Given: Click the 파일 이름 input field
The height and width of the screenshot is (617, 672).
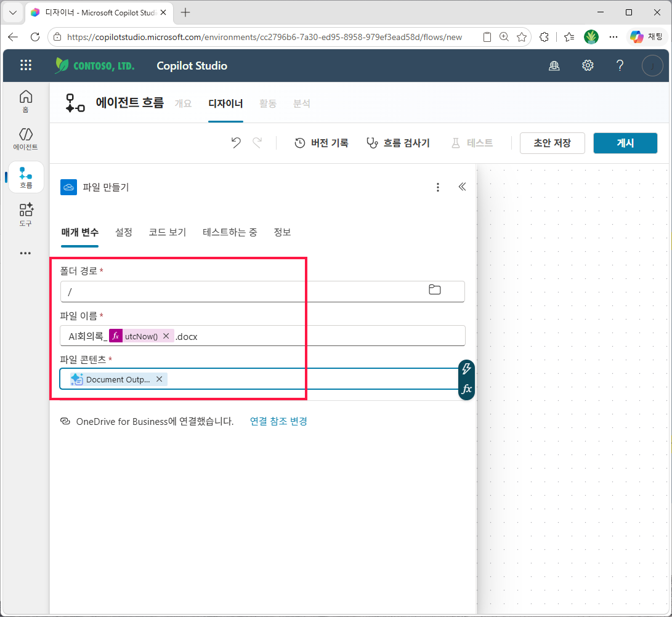Looking at the screenshot, I should pyautogui.click(x=262, y=336).
